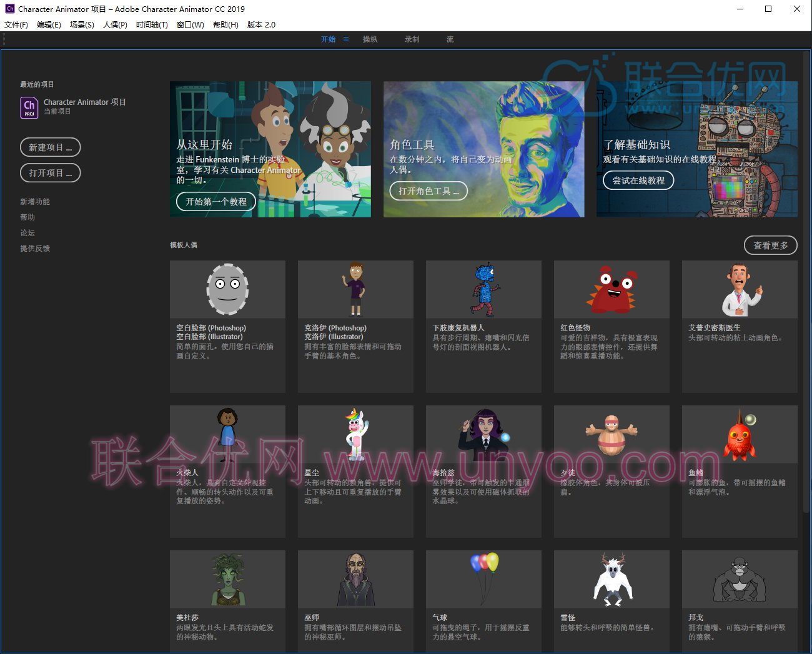Open the 了解基础知识 robot banner
This screenshot has height=654, width=812.
tap(697, 149)
